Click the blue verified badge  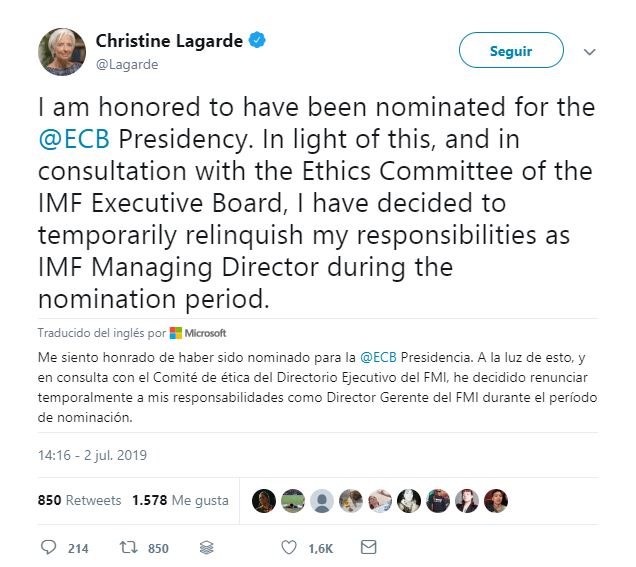pyautogui.click(x=258, y=41)
